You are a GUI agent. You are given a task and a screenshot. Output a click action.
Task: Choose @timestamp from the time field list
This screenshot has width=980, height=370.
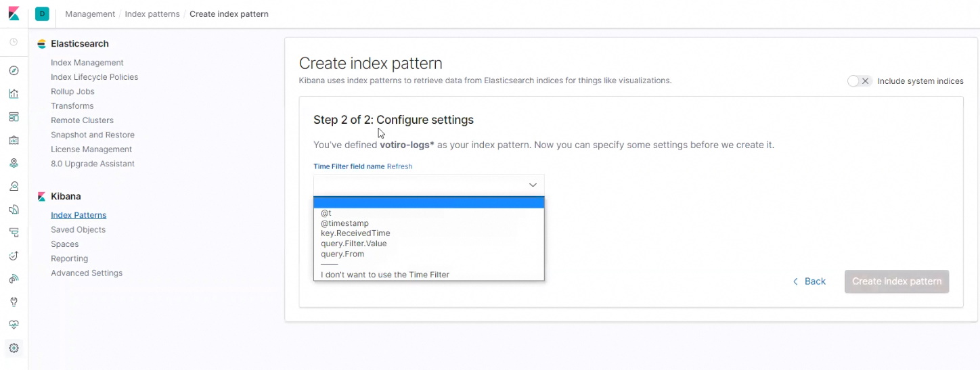[428, 223]
